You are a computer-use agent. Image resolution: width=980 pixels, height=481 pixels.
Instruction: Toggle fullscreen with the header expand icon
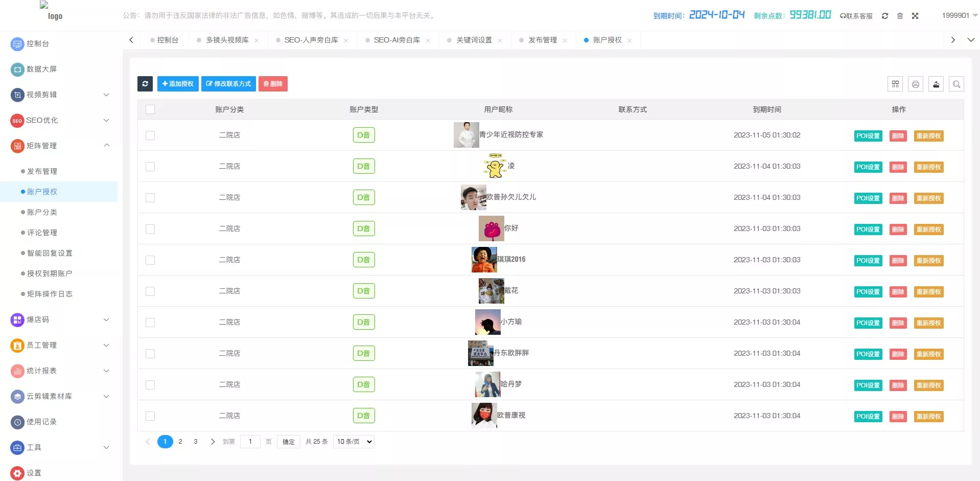click(915, 16)
